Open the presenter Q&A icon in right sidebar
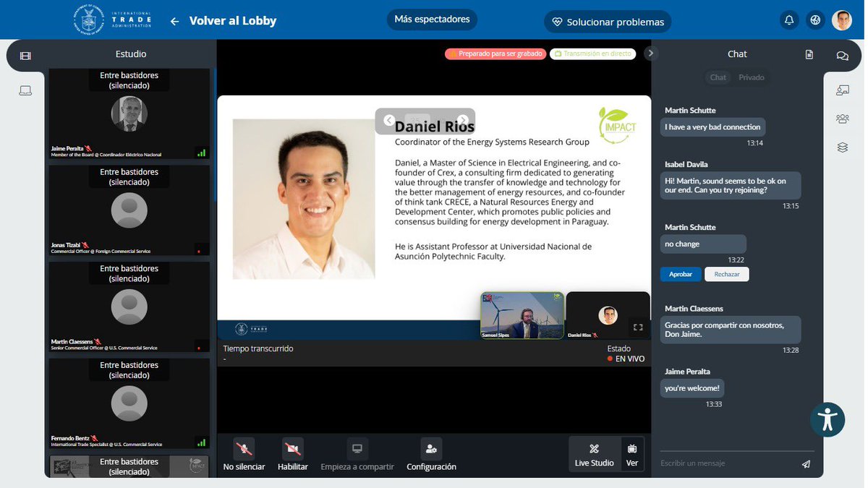 tap(842, 90)
